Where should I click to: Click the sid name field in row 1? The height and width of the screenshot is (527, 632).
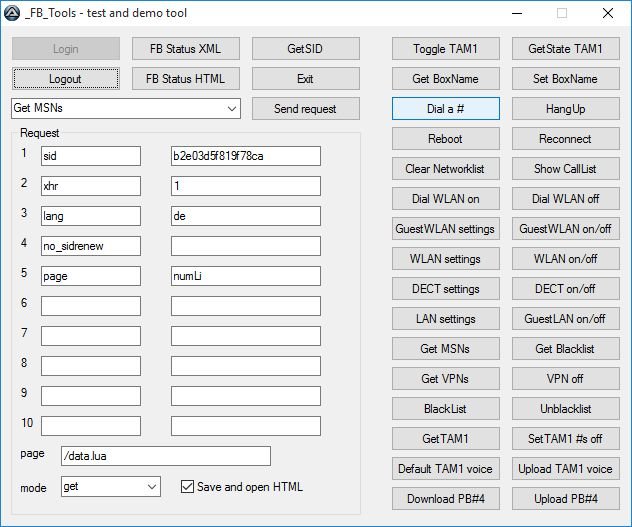point(91,156)
